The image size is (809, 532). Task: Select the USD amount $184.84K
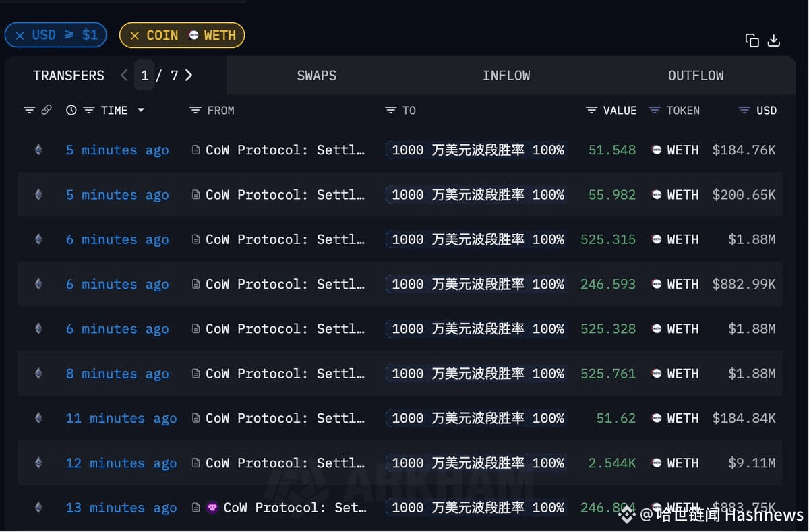[744, 418]
